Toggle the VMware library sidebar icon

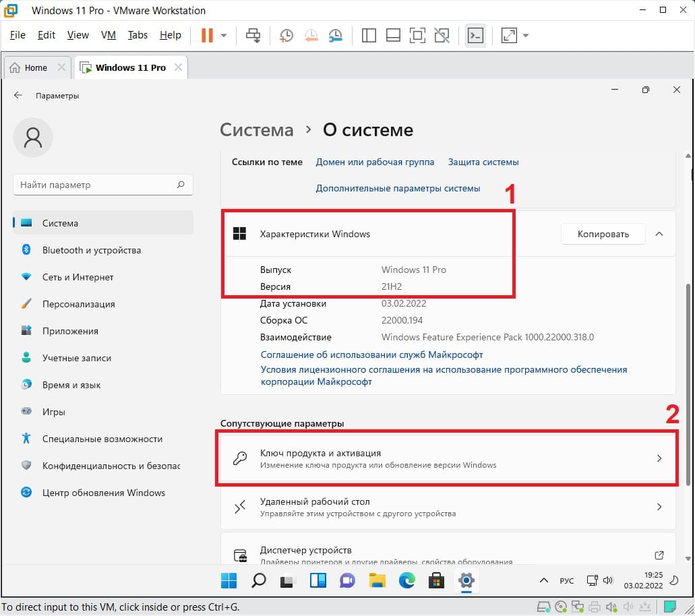click(x=369, y=36)
